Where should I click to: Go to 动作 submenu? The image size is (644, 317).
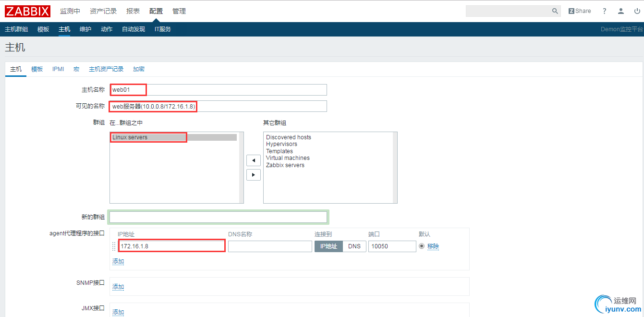[107, 29]
